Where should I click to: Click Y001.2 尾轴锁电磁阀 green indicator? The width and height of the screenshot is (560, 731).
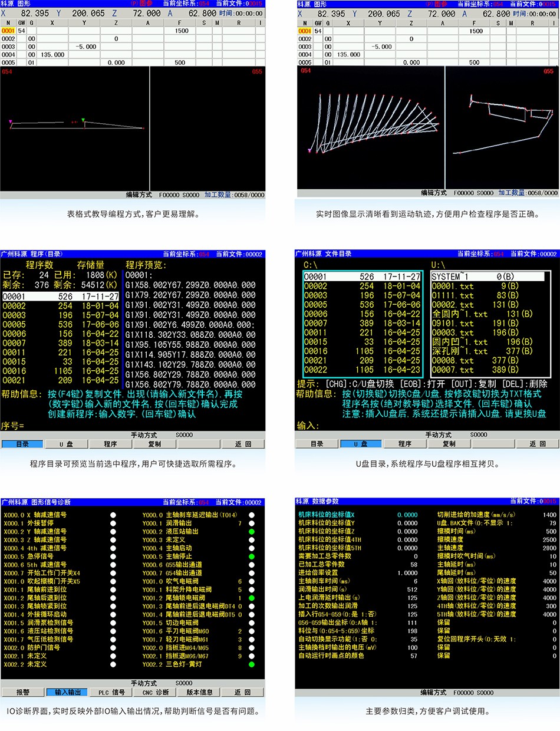tap(252, 597)
